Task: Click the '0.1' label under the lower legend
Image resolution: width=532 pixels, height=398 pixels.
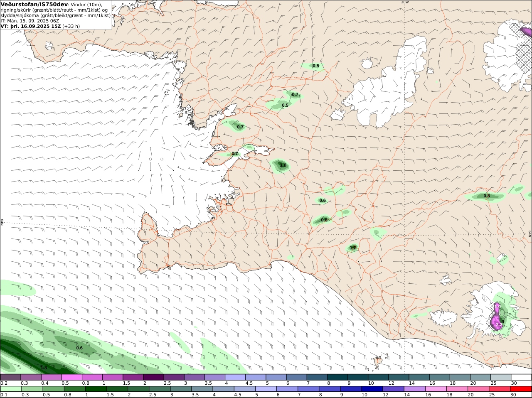Action: pyautogui.click(x=4, y=395)
